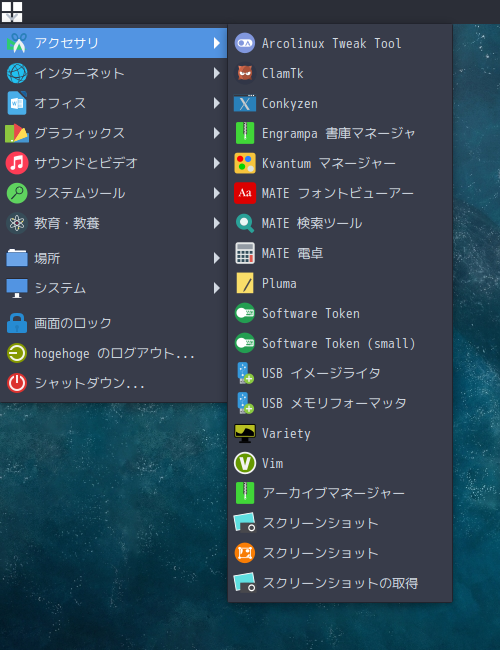The height and width of the screenshot is (650, 500).
Task: Click the Pluma notepad icon
Action: (245, 284)
